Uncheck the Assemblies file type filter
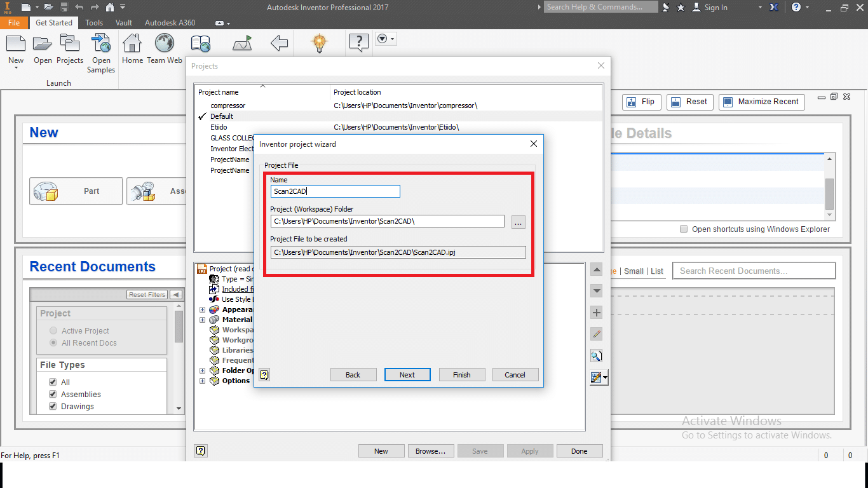The width and height of the screenshot is (868, 488). pos(52,394)
